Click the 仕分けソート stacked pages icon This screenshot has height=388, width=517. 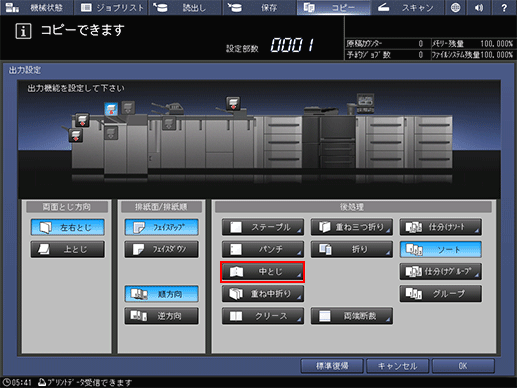click(x=414, y=227)
